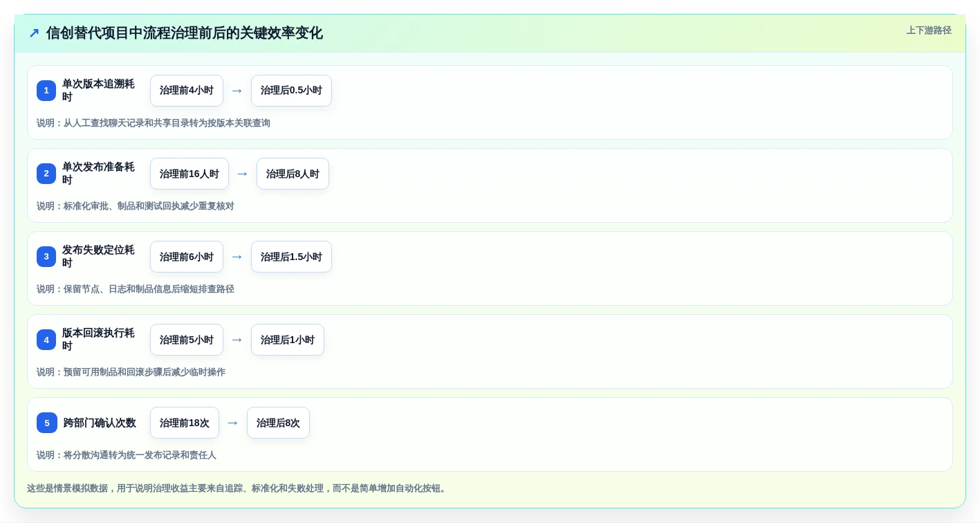This screenshot has height=523, width=980.
Task: Click the 单次版本追溯耗时 label
Action: 98,91
